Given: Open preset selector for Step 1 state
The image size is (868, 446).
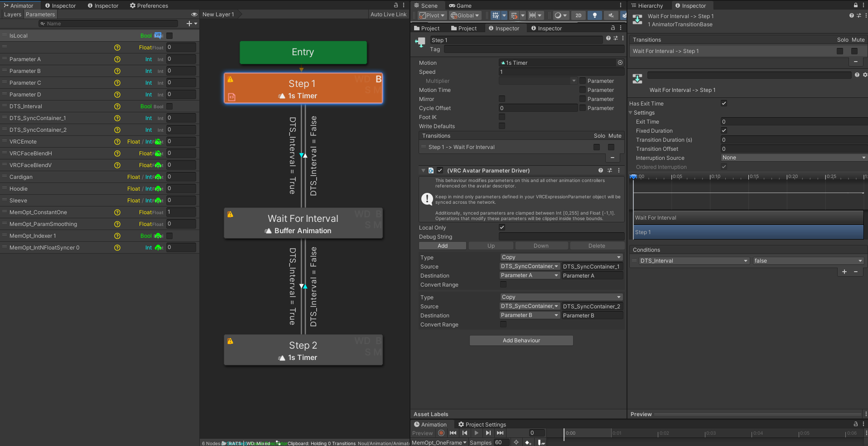Looking at the screenshot, I should 616,38.
